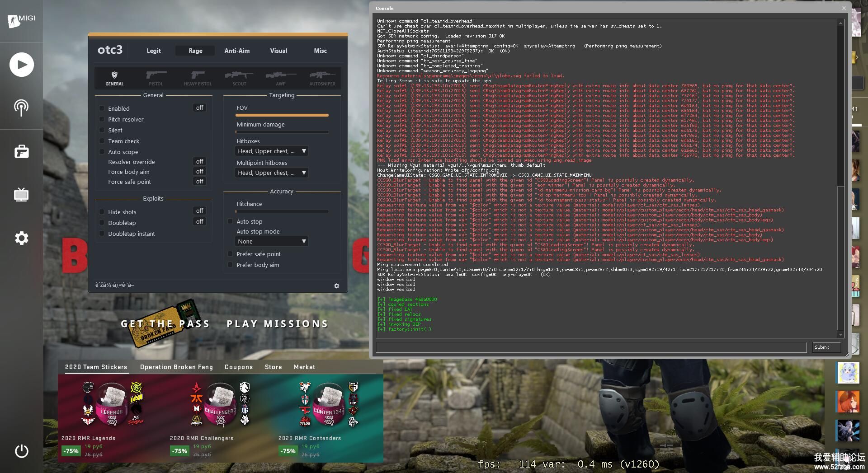868x473 pixels.
Task: Click the power quit icon
Action: tap(21, 451)
